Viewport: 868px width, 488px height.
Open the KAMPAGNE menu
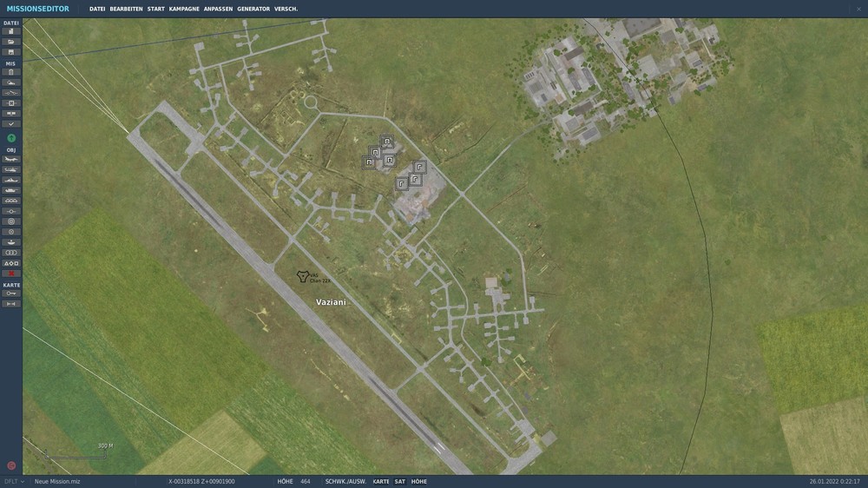(184, 9)
